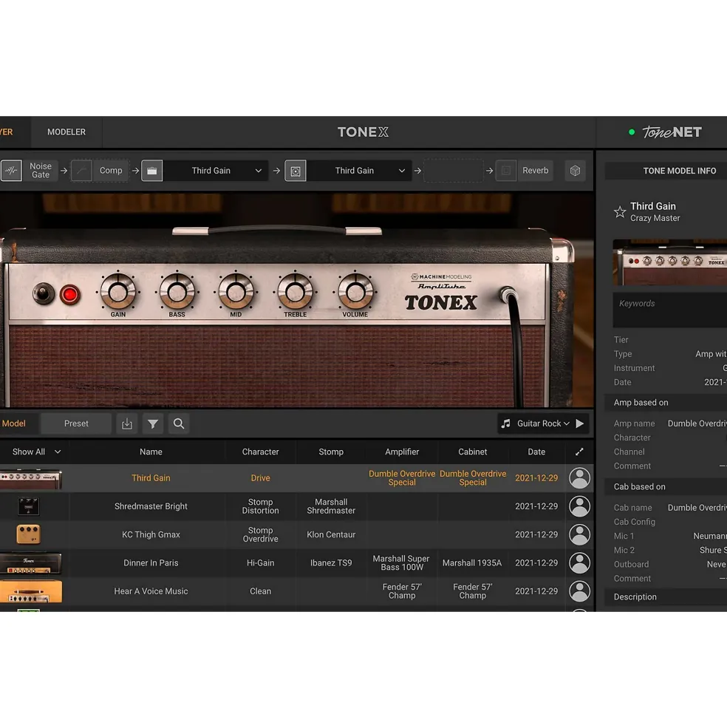Adjust the MID knob
The height and width of the screenshot is (728, 727).
(236, 292)
